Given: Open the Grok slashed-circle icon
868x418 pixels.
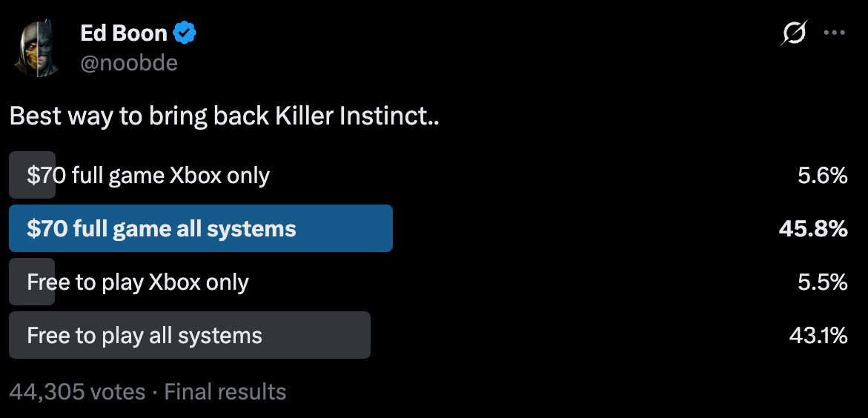Looking at the screenshot, I should pyautogui.click(x=794, y=33).
